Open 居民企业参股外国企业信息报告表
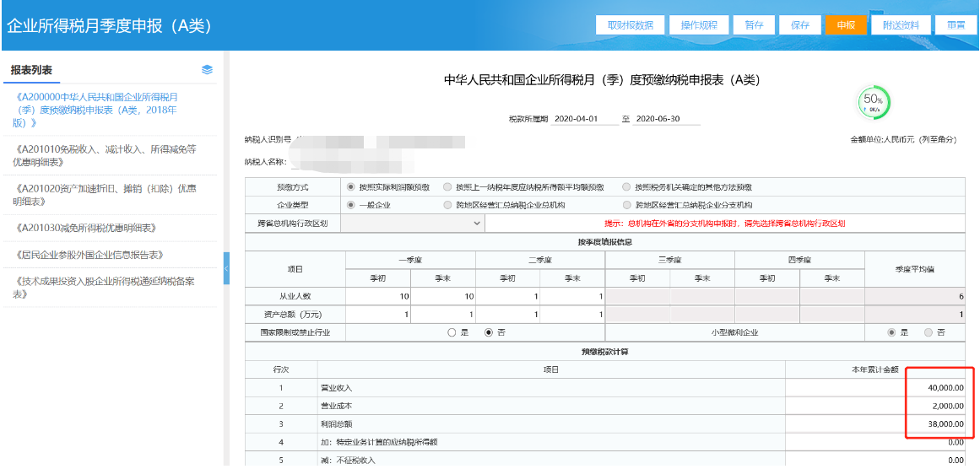 [x=88, y=255]
